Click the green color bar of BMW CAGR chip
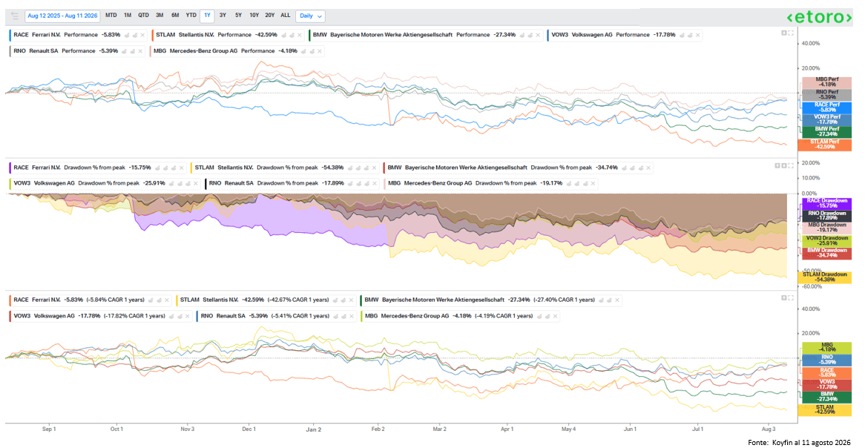The image size is (868, 448). pos(361,300)
